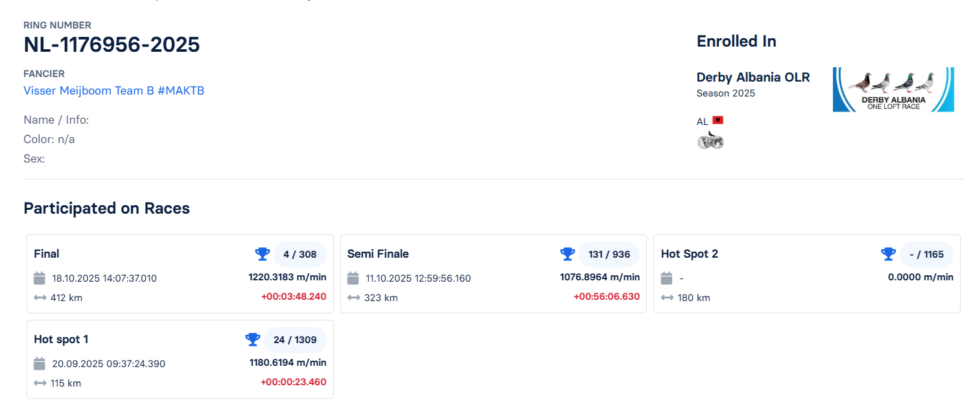Select the Final race title
Viewport: 980px width, 404px height.
(x=47, y=254)
